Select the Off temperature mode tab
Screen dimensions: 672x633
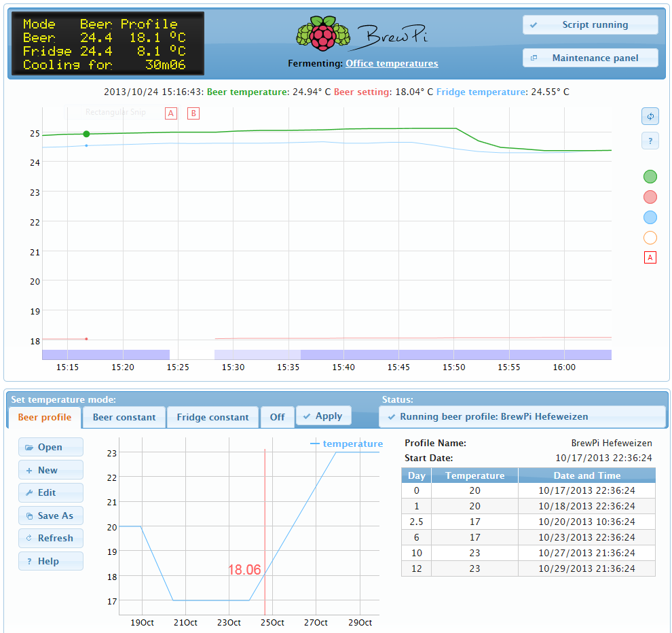[278, 417]
